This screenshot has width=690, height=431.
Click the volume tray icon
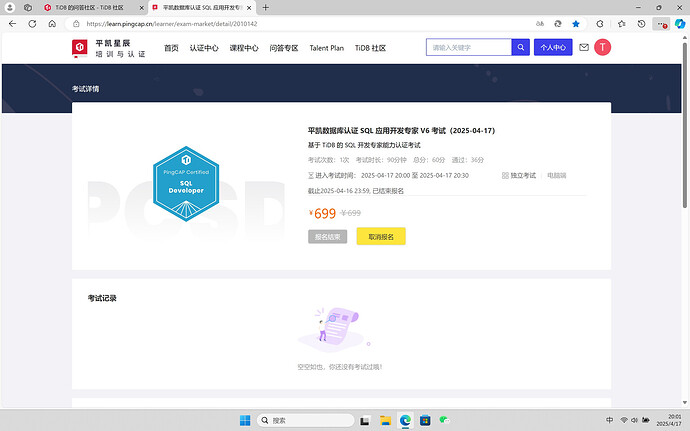(x=634, y=420)
